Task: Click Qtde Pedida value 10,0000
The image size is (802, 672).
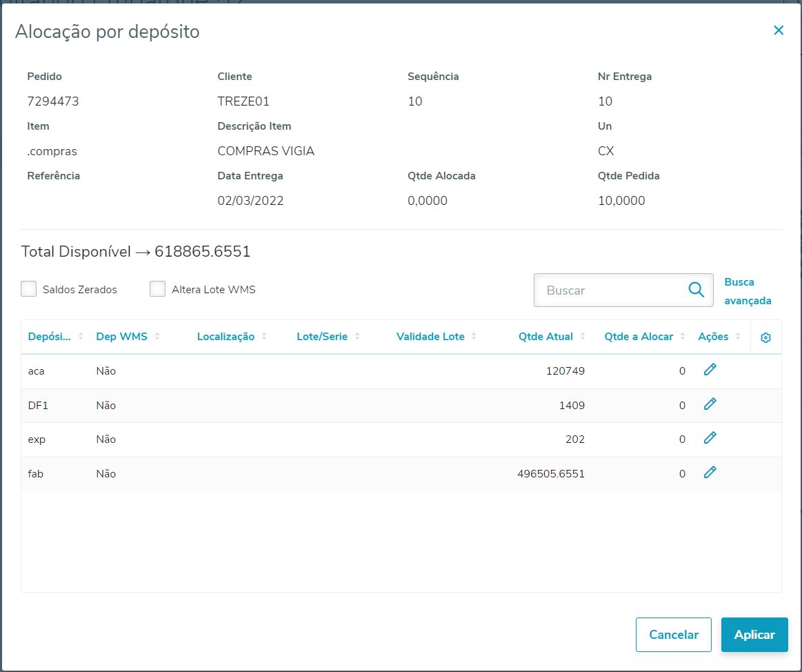Action: point(621,201)
